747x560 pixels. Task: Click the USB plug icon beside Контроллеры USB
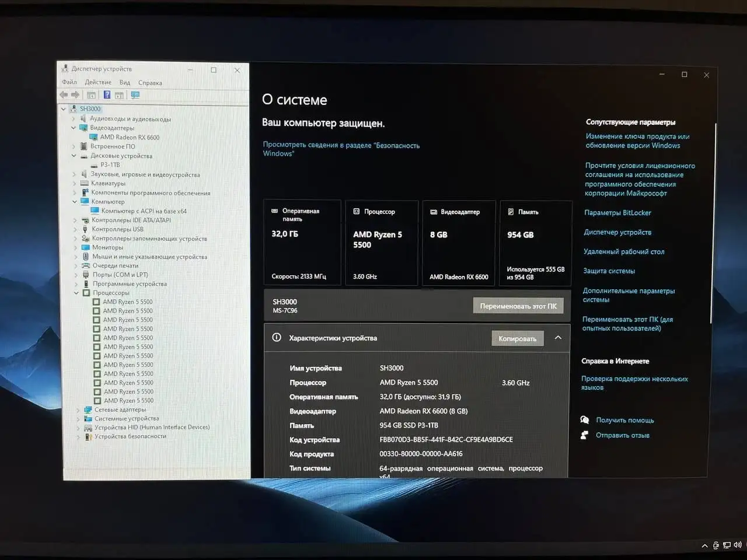click(86, 229)
